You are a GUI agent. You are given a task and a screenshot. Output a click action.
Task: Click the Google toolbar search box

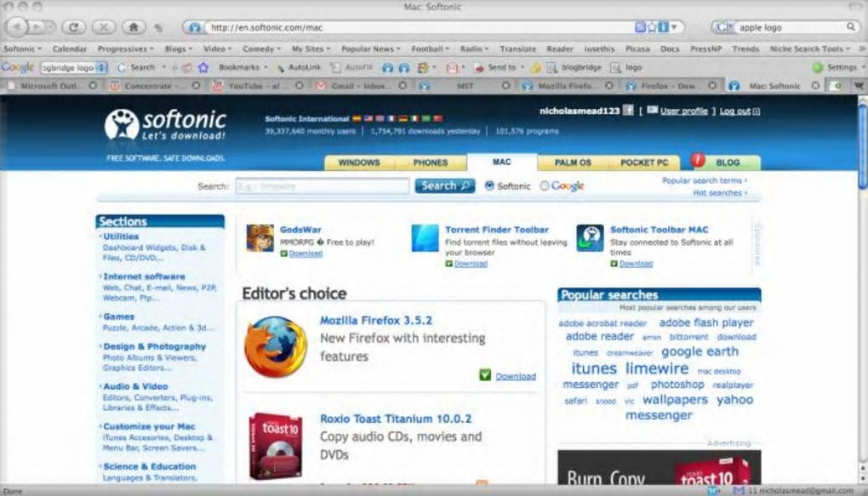coord(73,67)
